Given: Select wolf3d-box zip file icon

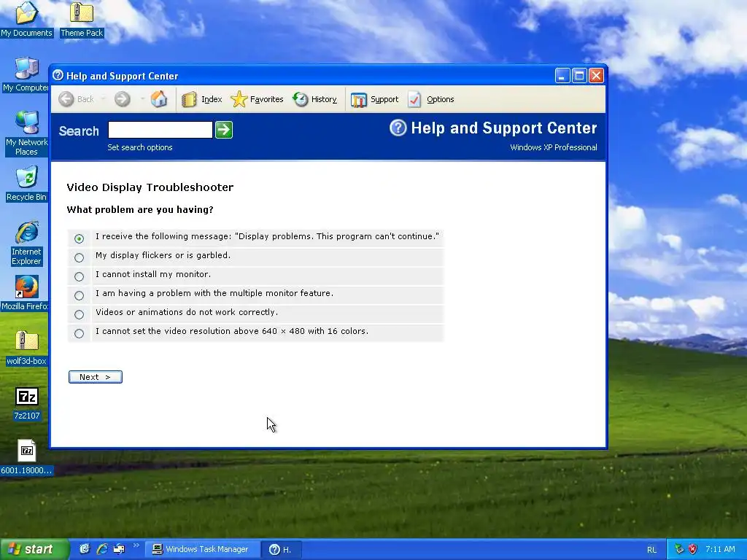Looking at the screenshot, I should 27,348.
